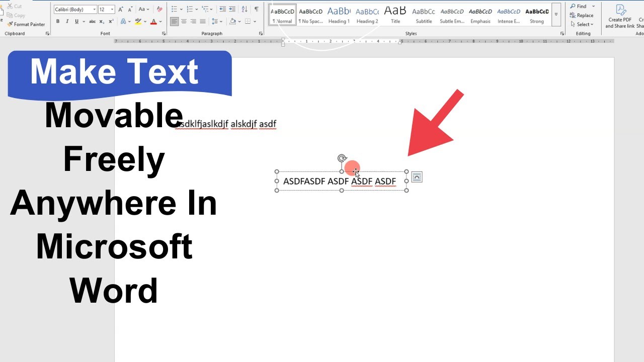Click horizontal ruler indent marker
Image resolution: width=644 pixels, height=362 pixels.
click(283, 41)
